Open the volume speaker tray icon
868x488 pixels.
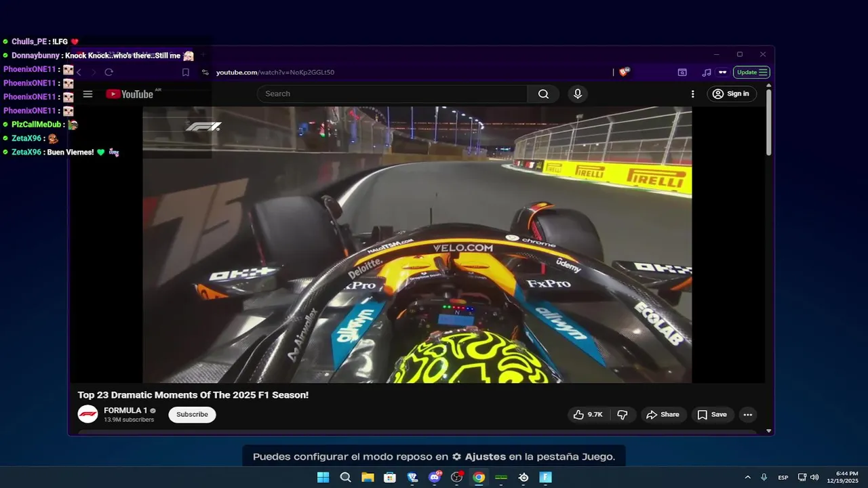pos(814,477)
